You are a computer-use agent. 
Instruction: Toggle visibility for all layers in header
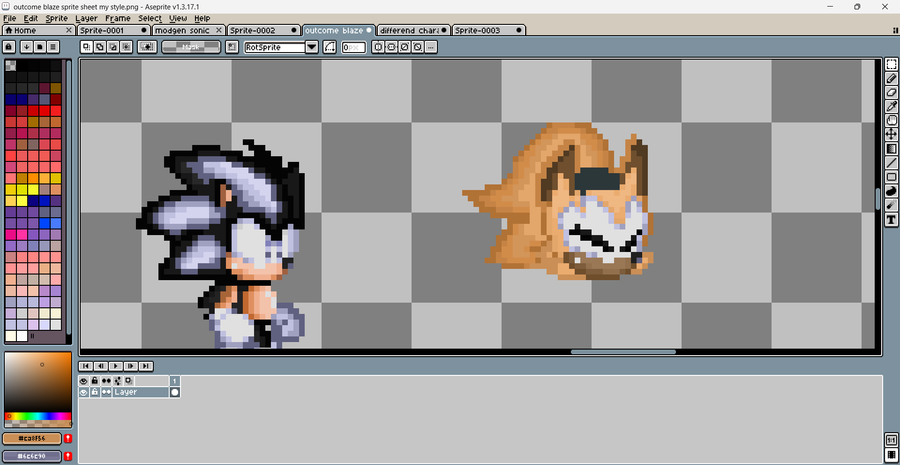(84, 381)
